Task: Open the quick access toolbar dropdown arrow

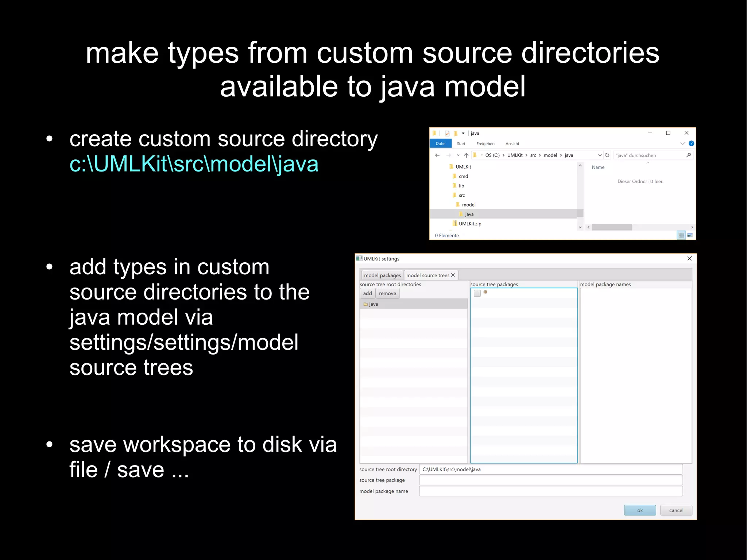Action: (463, 134)
